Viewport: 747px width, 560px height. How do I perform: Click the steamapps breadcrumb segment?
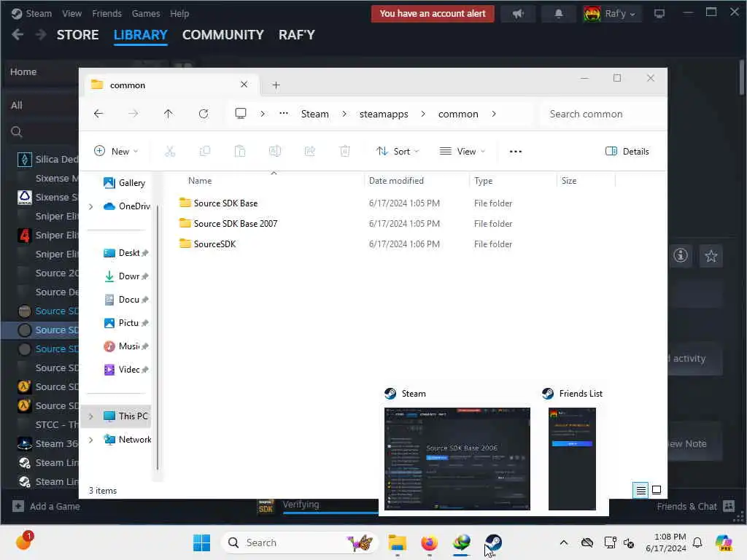384,114
